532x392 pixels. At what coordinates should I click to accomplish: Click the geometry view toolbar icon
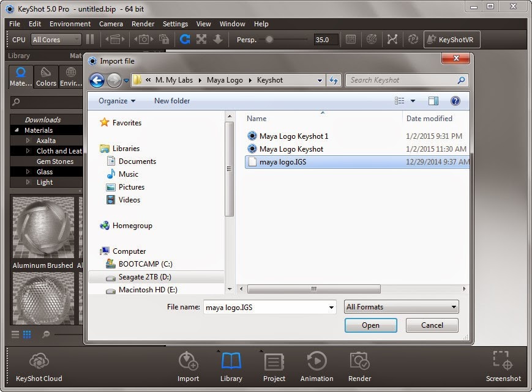[392, 40]
